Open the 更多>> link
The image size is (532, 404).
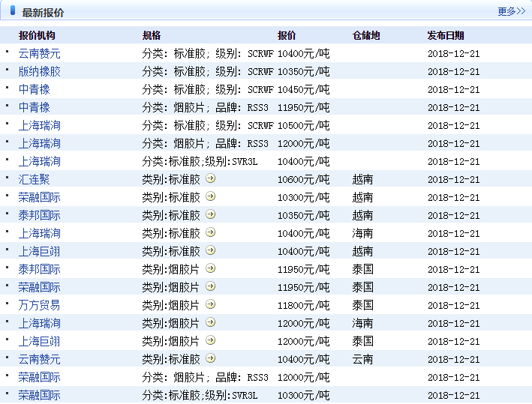click(x=511, y=11)
